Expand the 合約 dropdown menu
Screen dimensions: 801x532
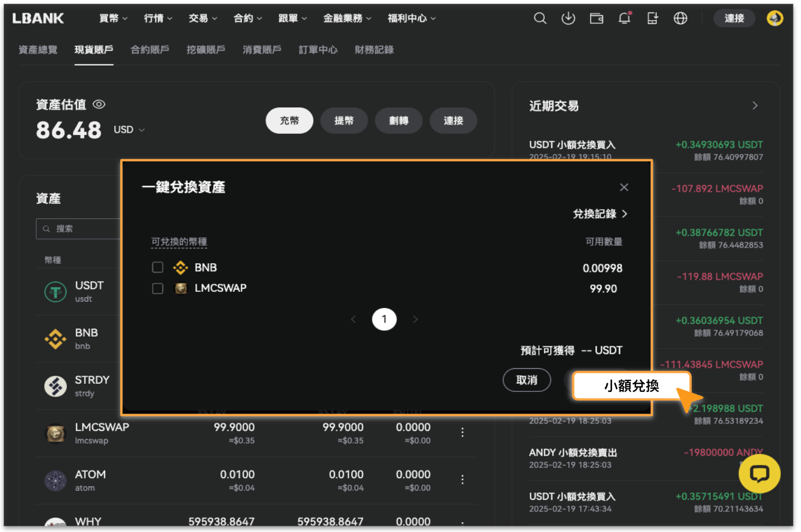click(x=248, y=18)
